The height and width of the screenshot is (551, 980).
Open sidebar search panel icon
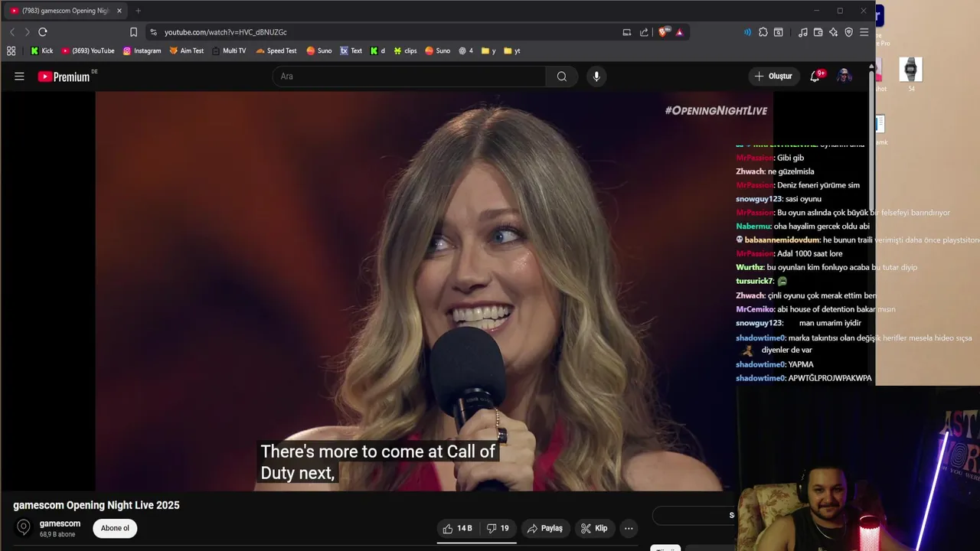pos(779,32)
